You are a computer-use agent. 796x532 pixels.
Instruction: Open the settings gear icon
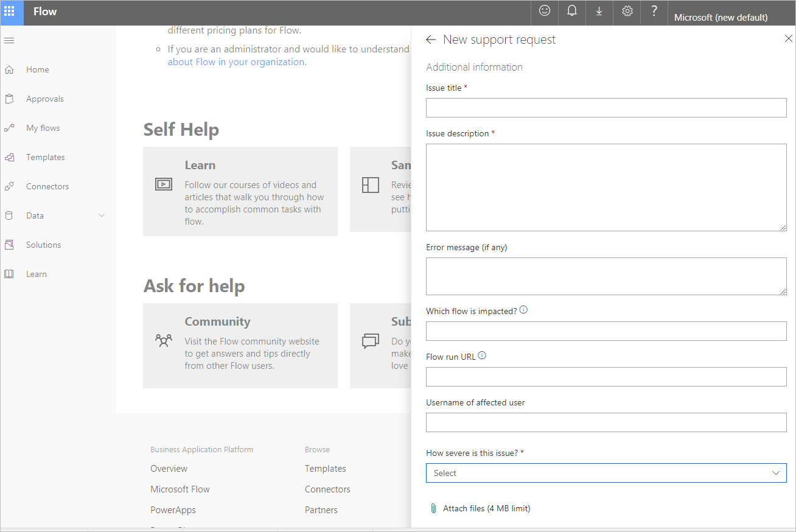[627, 11]
